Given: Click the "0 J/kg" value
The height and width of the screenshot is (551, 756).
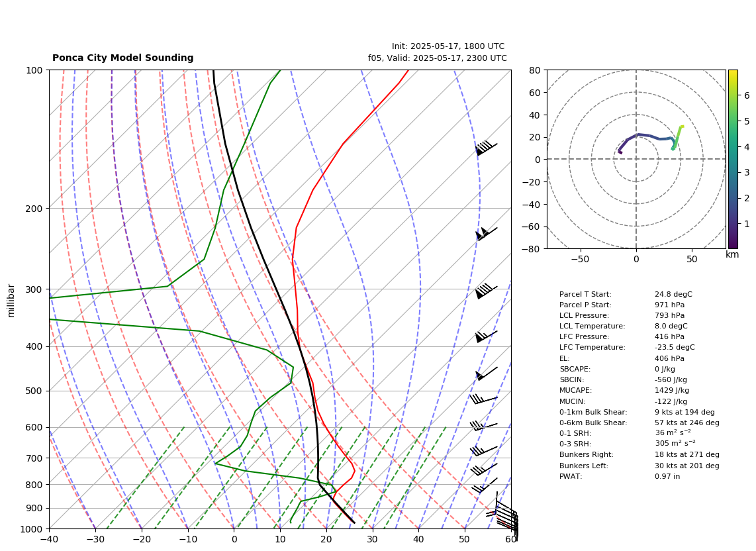Looking at the screenshot, I should coord(665,369).
